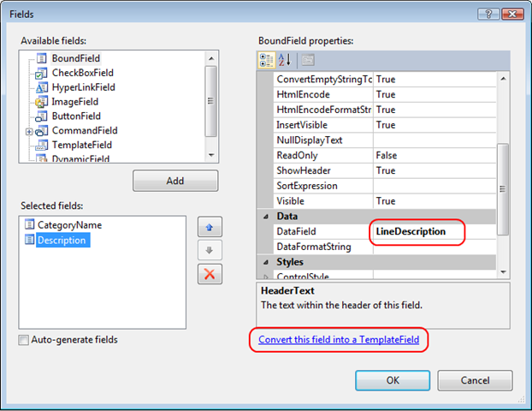Select ImageField in available fields list
The image size is (532, 411).
[76, 101]
